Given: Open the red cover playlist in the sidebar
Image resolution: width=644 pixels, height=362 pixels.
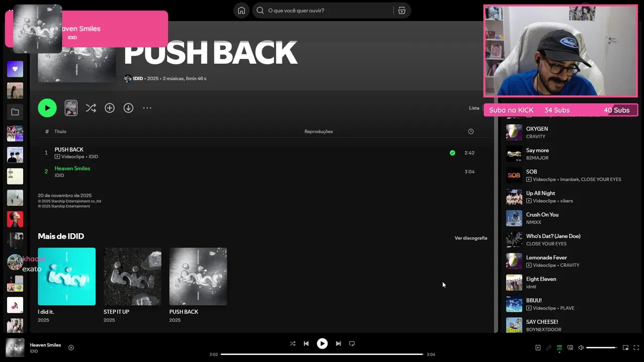Looking at the screenshot, I should (15, 219).
